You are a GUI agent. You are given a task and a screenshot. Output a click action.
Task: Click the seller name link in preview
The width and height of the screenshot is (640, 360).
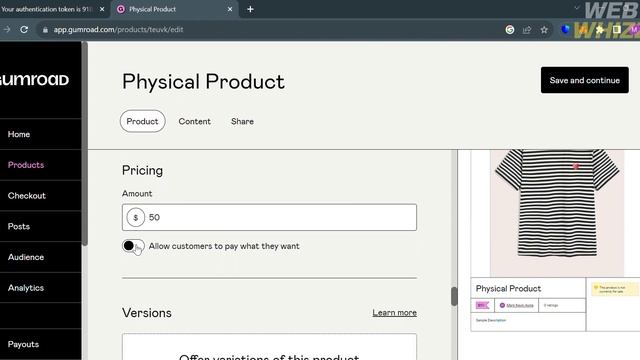[x=520, y=305]
